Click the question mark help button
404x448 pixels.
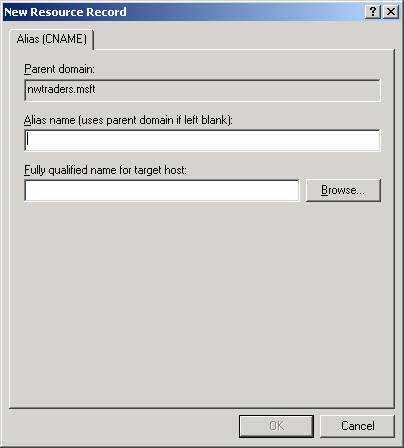click(373, 12)
